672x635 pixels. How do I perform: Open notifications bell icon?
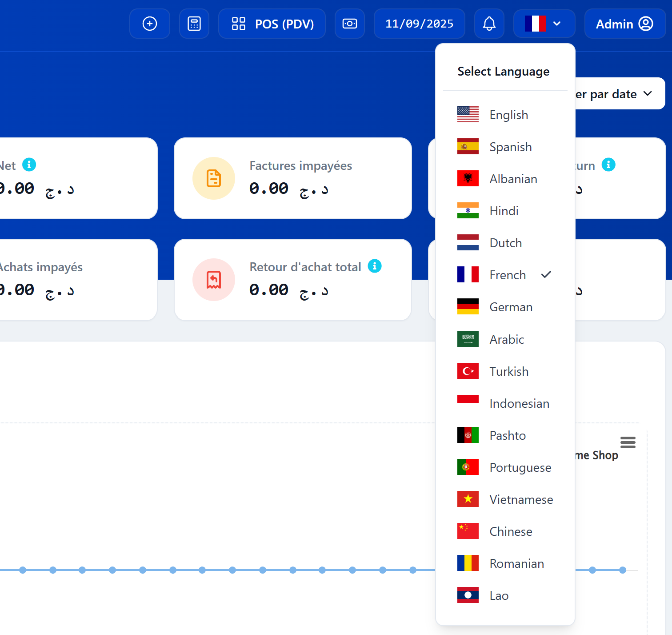489,24
